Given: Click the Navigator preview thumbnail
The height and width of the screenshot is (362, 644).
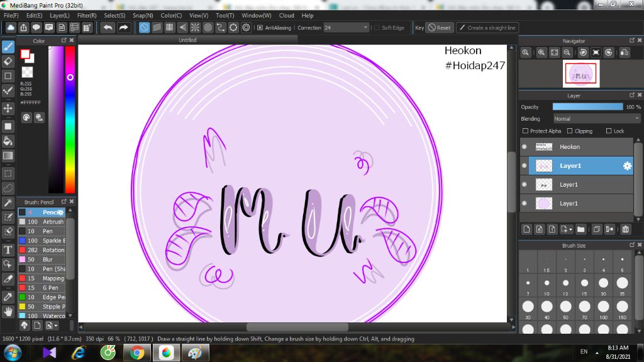Looking at the screenshot, I should click(x=580, y=74).
